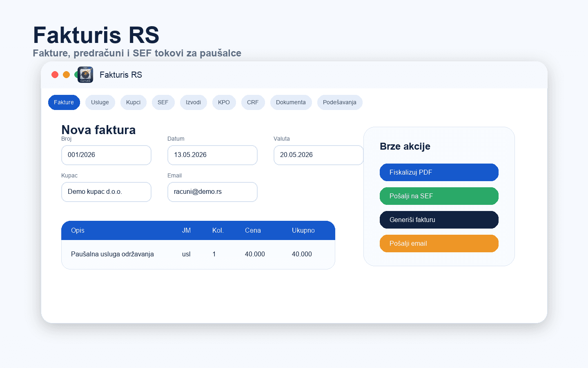Image resolution: width=588 pixels, height=368 pixels.
Task: Select the Kupac customer field
Action: pos(106,192)
